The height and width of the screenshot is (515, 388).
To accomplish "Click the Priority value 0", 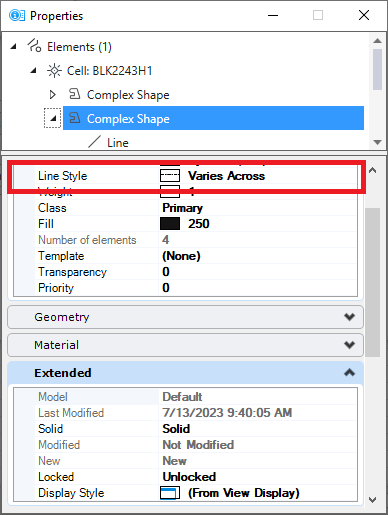I will point(166,288).
